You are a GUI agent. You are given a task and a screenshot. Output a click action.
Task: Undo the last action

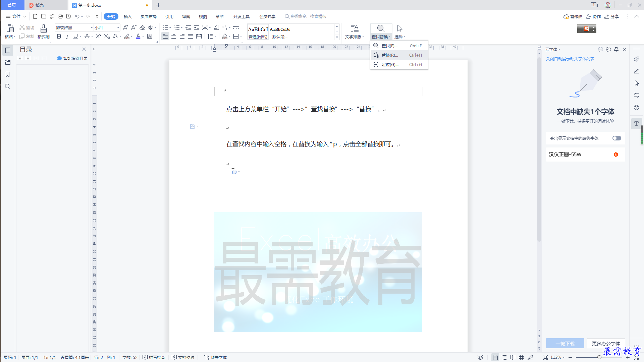pos(77,16)
